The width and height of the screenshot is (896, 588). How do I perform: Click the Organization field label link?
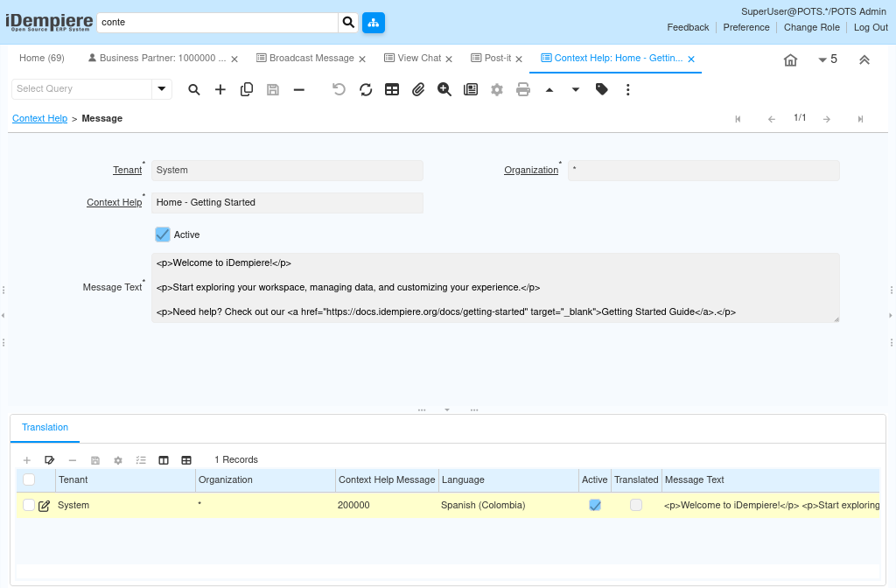click(531, 170)
